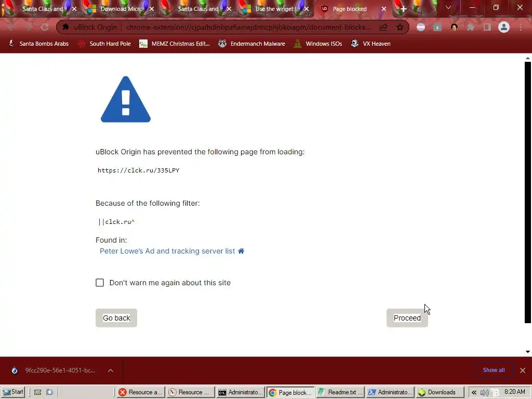Open Chrome's three-dot menu

[x=521, y=27]
